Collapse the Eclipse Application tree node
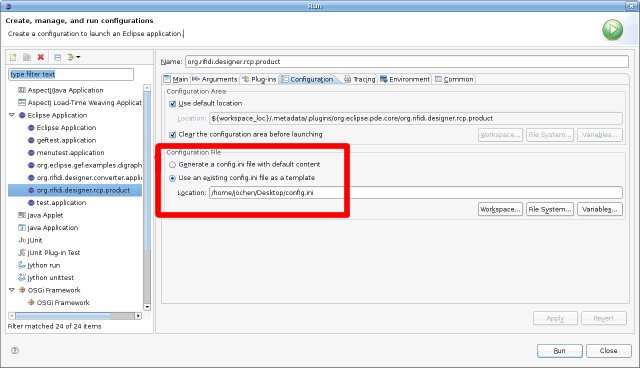Viewport: 640px width, 368px height. coord(12,115)
